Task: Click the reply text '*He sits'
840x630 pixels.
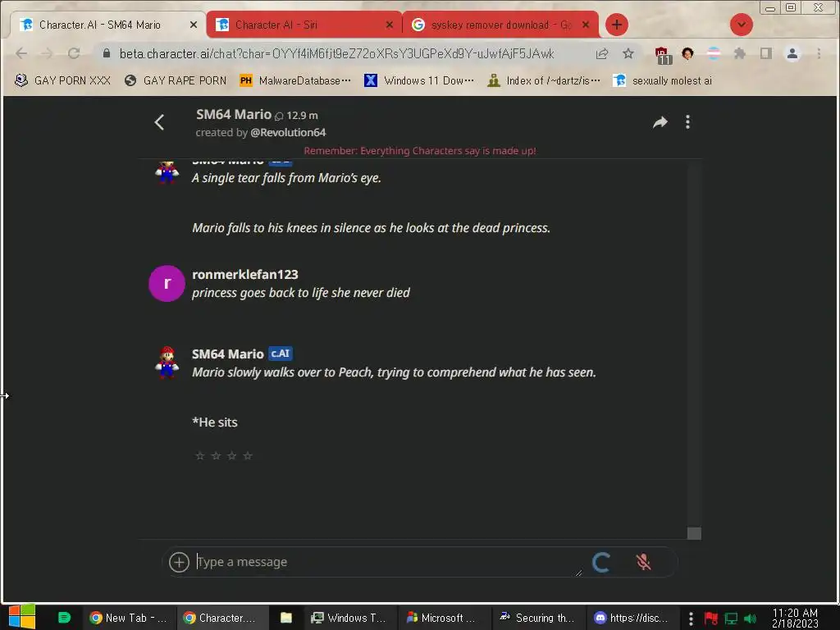Action: click(215, 422)
